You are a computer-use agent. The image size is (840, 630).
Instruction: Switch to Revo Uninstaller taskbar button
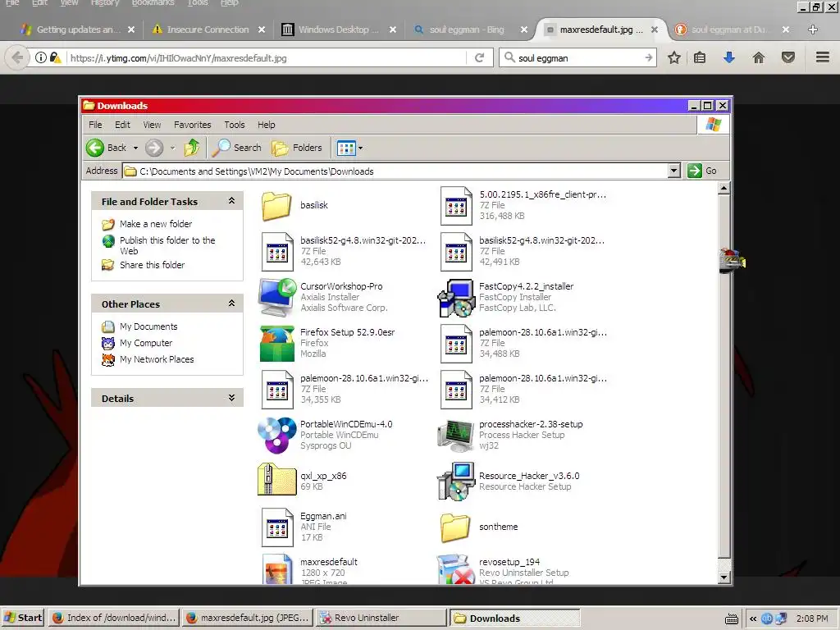[x=381, y=618]
